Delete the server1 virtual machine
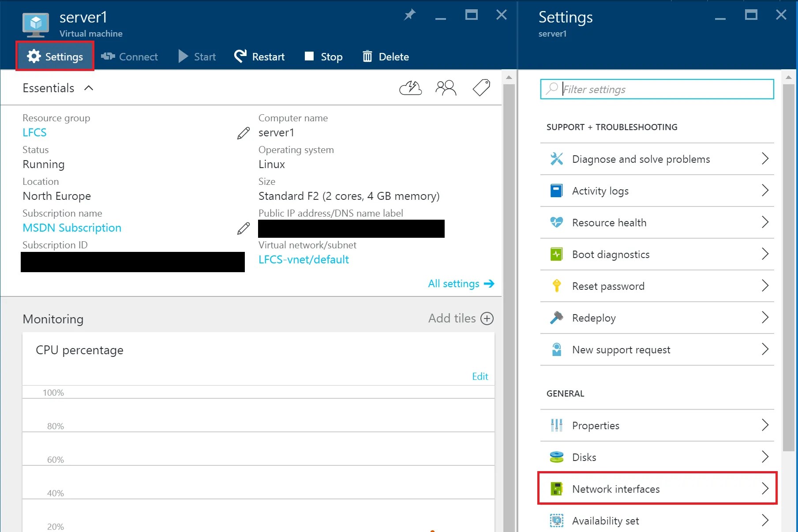 coord(386,56)
